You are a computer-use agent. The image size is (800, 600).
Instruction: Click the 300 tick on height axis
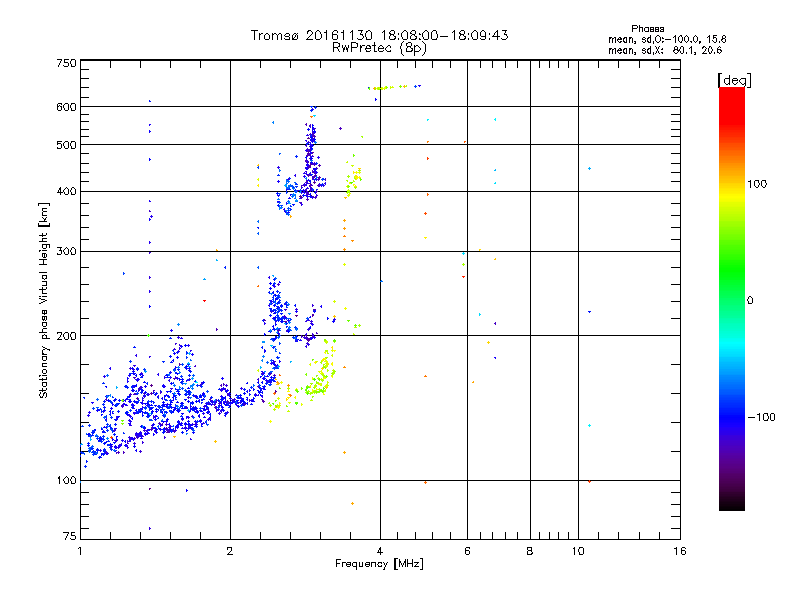tap(66, 251)
